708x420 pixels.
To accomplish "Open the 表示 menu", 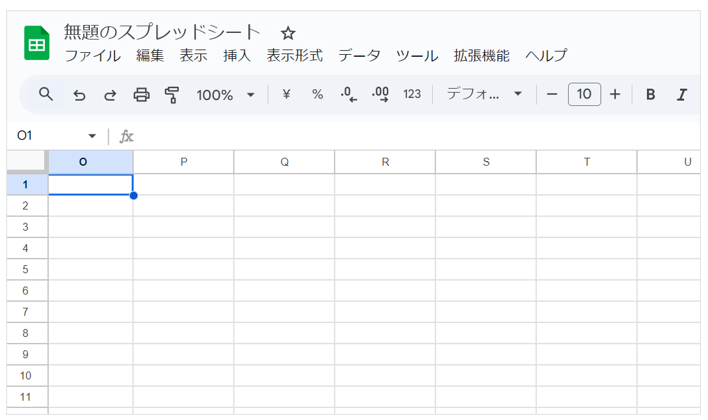I will (193, 56).
